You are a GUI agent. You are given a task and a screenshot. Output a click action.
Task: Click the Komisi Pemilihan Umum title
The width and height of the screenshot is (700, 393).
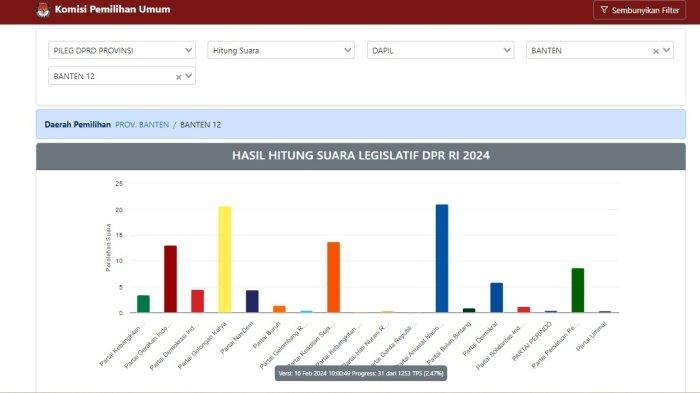click(x=112, y=9)
